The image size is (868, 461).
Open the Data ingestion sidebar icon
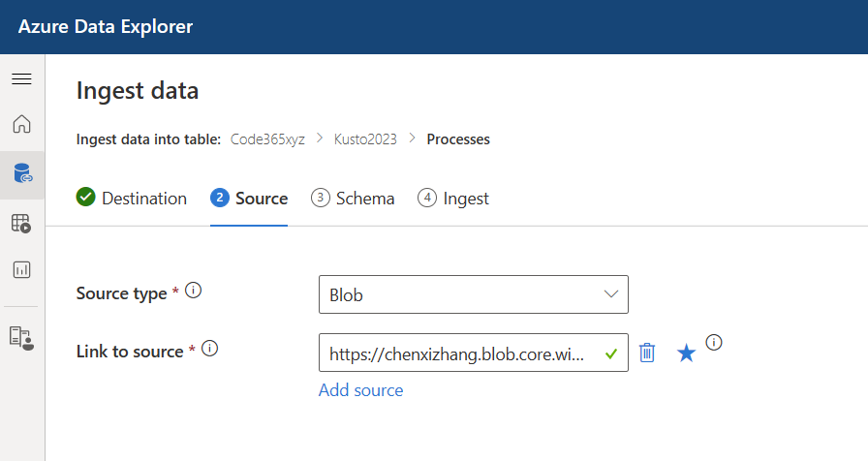tap(22, 173)
